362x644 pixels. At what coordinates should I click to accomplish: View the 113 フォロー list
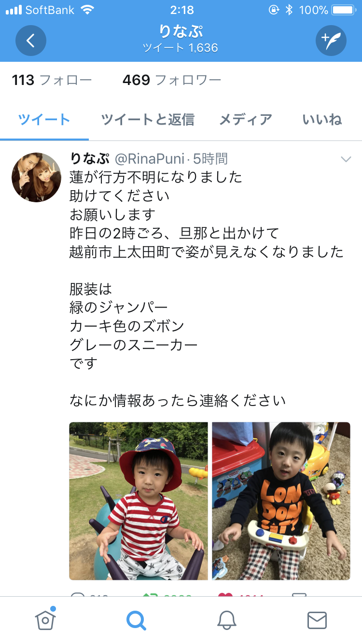52,80
